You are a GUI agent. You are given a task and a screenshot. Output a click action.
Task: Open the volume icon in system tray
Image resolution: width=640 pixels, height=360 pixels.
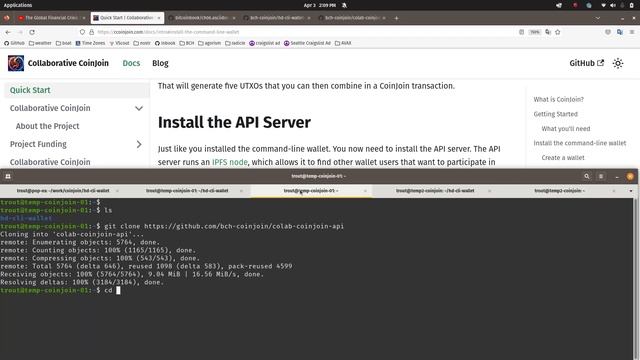tap(612, 5)
